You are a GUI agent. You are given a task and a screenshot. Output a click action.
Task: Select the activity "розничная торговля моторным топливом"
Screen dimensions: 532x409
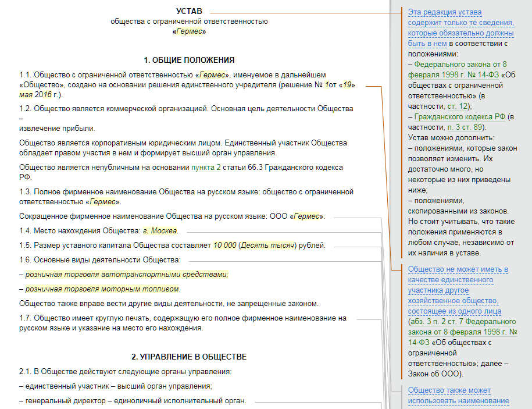pyautogui.click(x=102, y=289)
